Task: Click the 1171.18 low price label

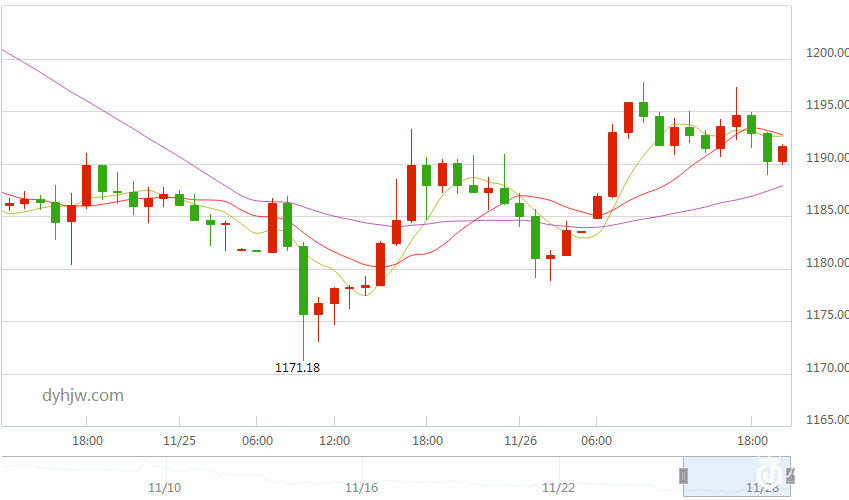Action: tap(298, 367)
